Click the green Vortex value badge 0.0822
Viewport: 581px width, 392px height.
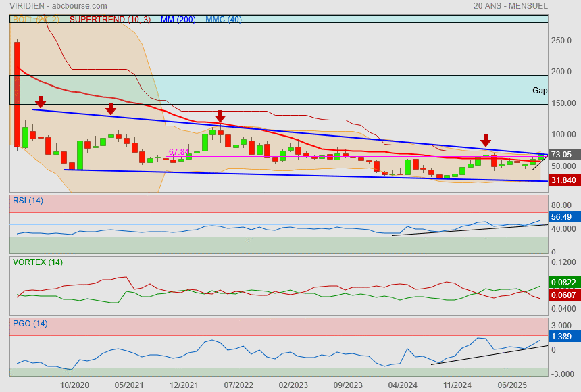click(x=563, y=282)
